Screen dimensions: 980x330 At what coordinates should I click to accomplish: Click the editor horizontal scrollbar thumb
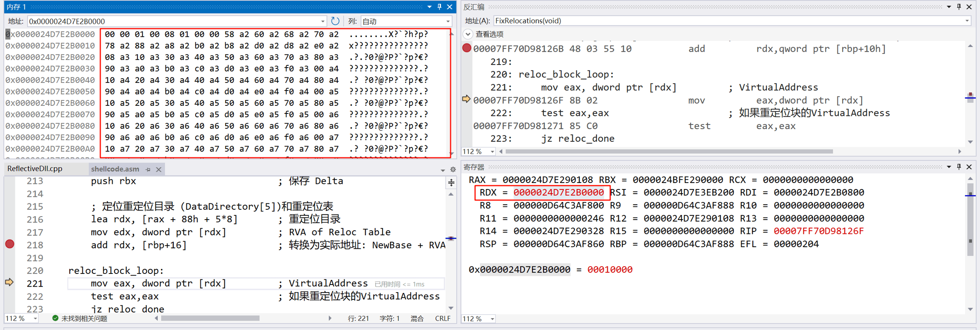(210, 318)
